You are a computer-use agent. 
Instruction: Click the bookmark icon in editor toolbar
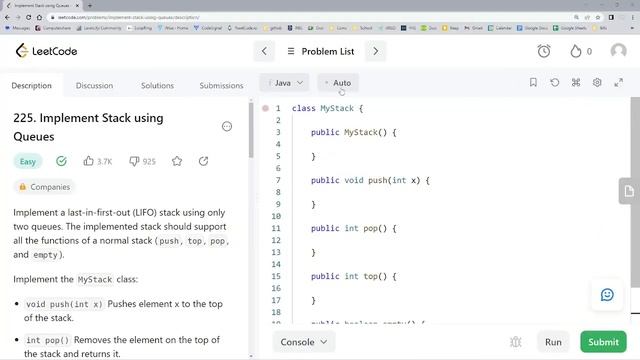coord(533,82)
